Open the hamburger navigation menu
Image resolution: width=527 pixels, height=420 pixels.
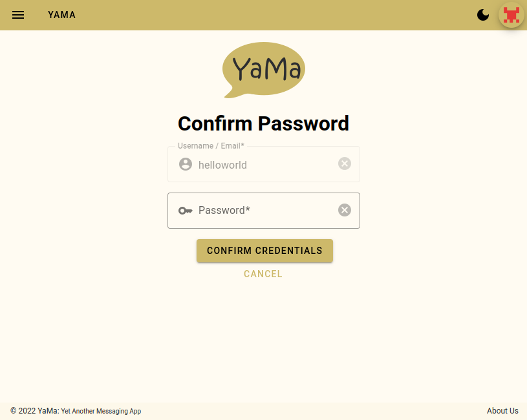click(18, 15)
